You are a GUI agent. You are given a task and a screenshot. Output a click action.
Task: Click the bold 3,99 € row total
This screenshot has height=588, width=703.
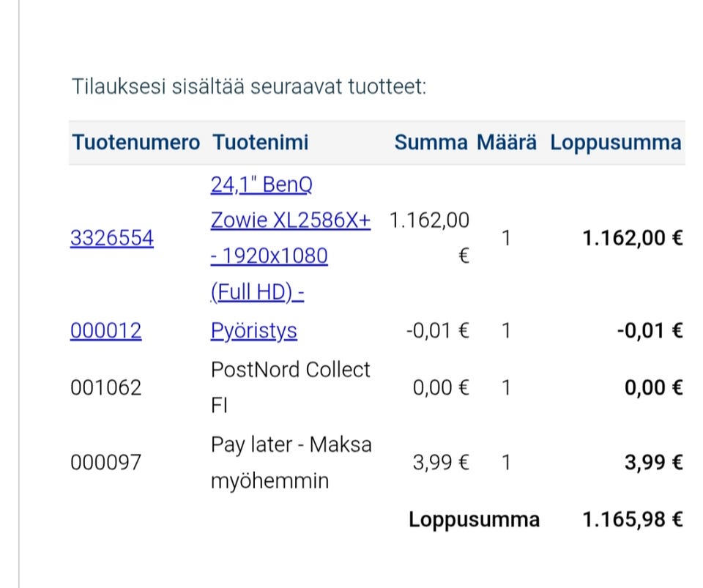click(x=653, y=463)
